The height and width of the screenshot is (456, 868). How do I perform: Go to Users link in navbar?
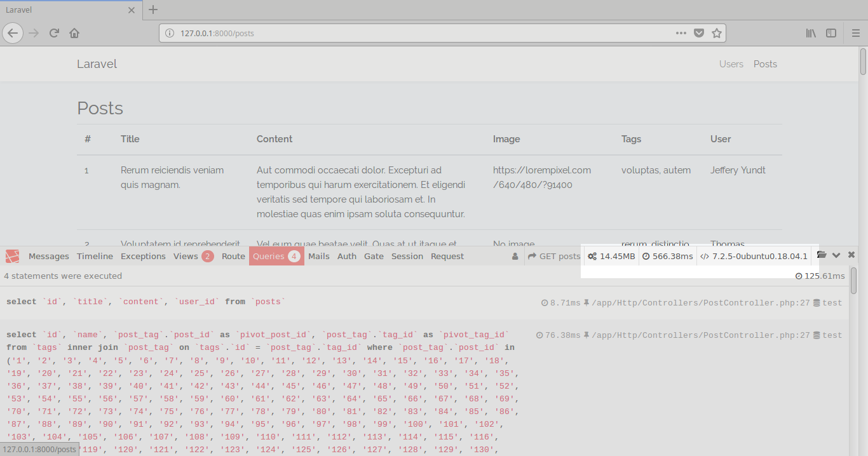[731, 64]
